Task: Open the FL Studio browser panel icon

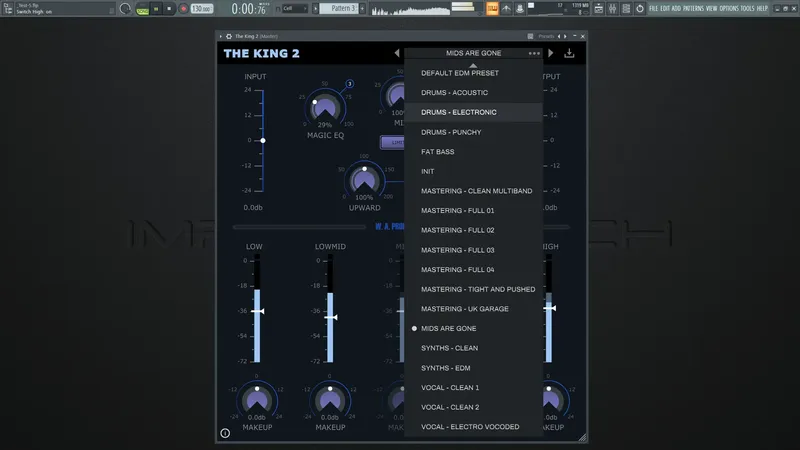Action: [x=8, y=8]
